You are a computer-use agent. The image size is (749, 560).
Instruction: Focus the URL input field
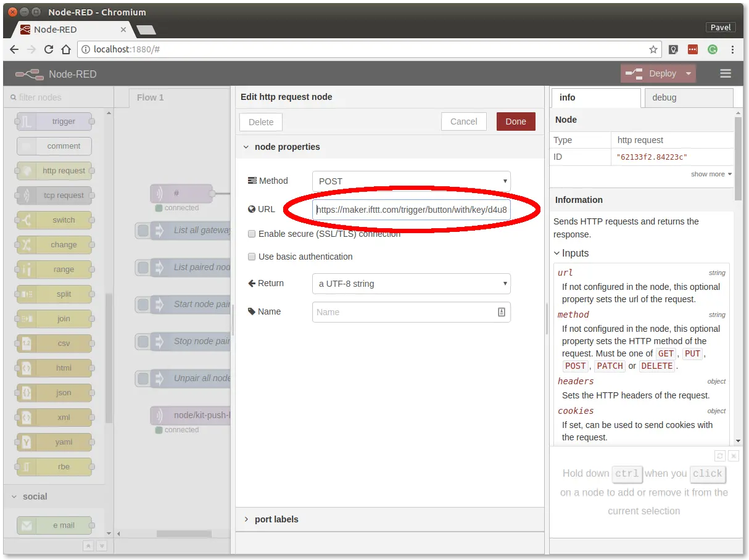412,209
